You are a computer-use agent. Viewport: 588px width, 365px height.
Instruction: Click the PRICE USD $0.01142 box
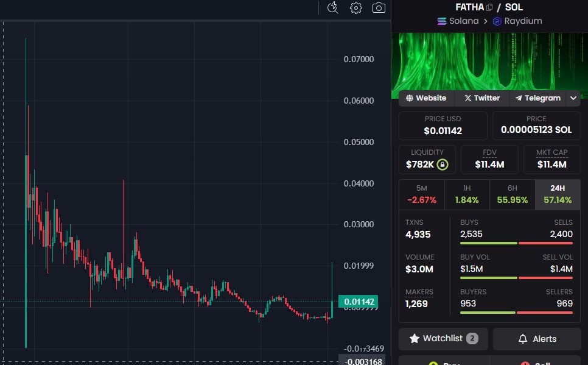(x=443, y=126)
